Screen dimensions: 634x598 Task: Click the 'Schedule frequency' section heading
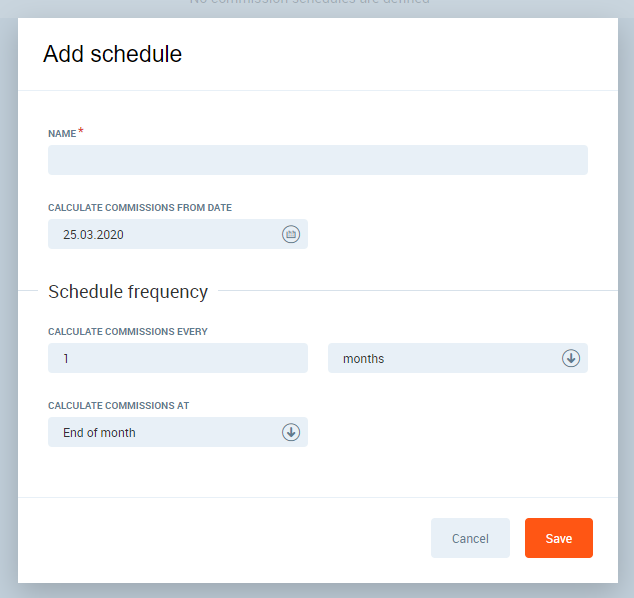point(128,292)
